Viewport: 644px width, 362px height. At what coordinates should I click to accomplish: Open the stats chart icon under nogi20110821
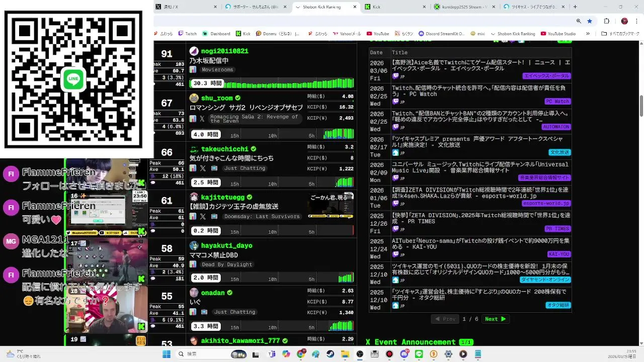(193, 69)
